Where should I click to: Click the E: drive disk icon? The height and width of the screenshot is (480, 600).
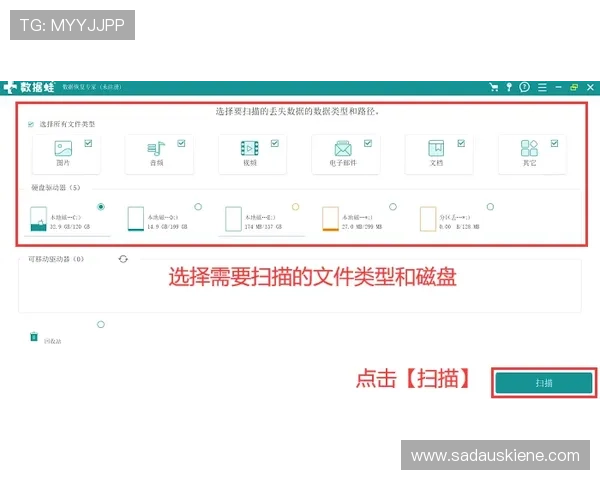pos(233,219)
